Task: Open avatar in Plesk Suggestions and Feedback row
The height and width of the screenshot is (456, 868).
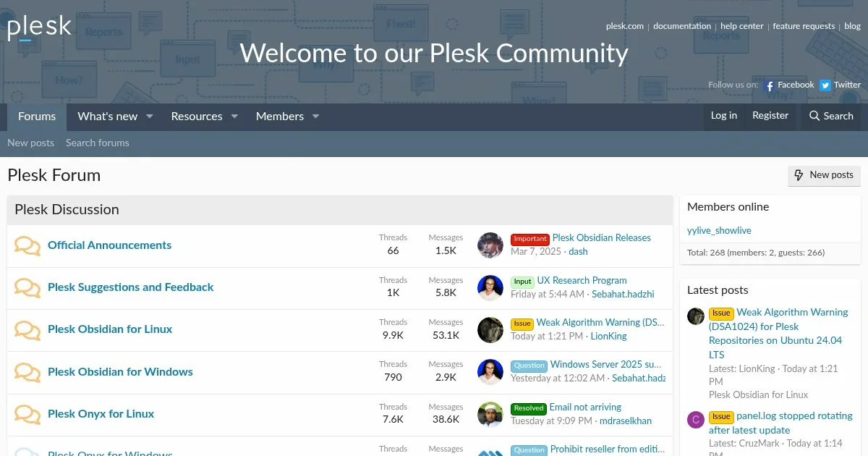Action: click(490, 287)
